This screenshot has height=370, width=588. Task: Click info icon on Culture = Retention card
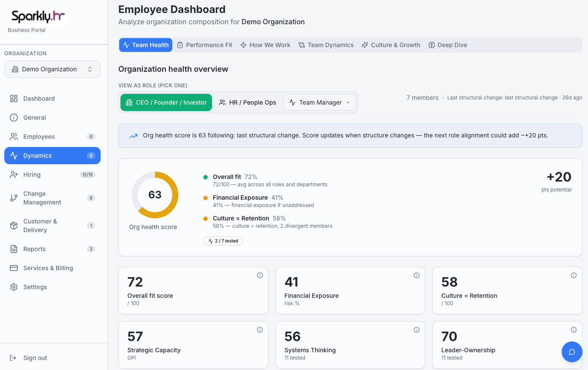574,275
